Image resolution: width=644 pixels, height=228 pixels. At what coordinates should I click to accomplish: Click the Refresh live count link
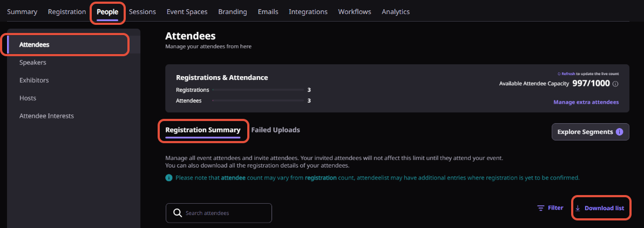(x=566, y=73)
